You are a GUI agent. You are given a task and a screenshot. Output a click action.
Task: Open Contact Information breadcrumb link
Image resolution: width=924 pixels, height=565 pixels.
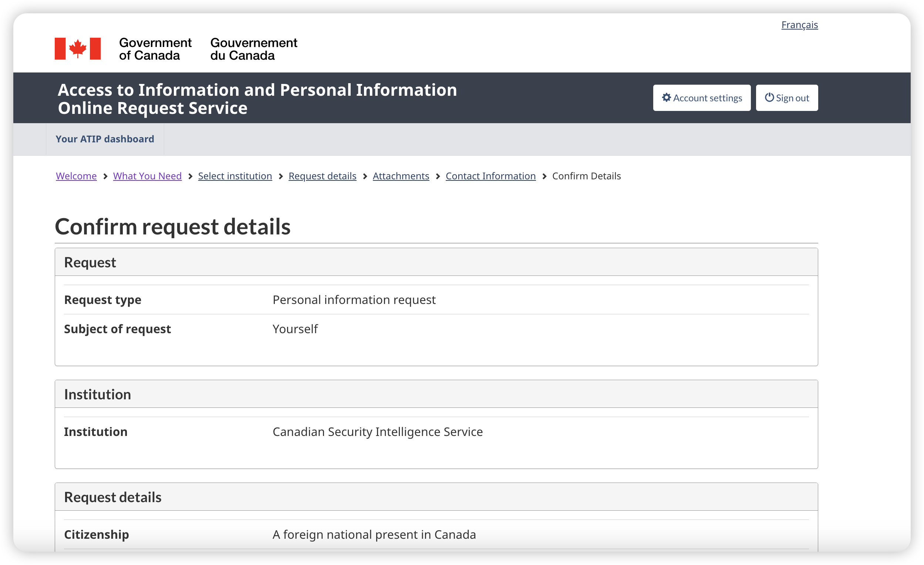490,176
